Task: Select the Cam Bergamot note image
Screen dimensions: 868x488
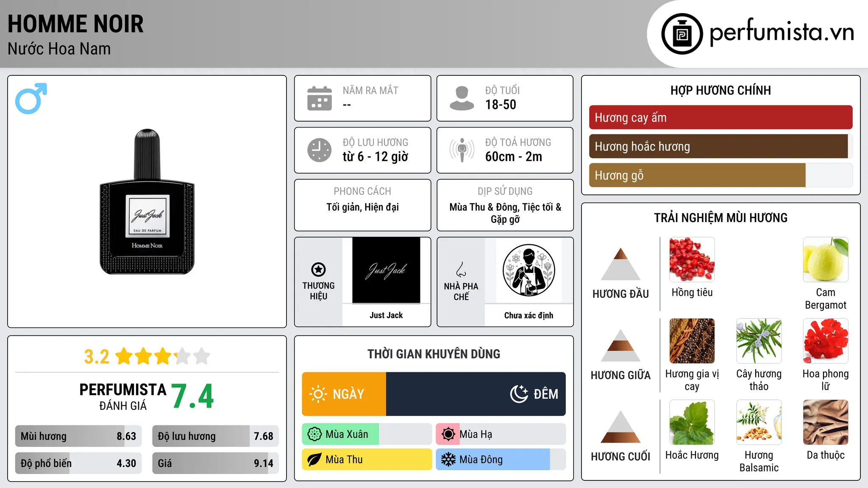Action: pos(826,260)
